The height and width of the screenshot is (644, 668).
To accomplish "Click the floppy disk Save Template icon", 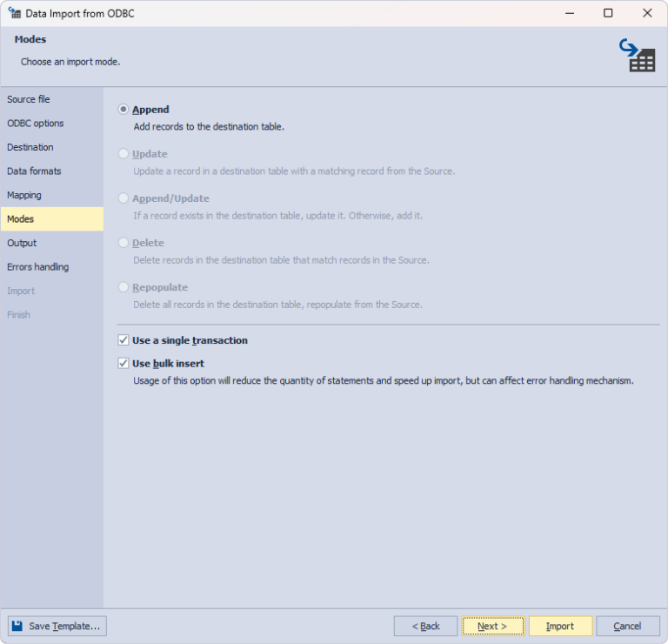I will pyautogui.click(x=17, y=626).
